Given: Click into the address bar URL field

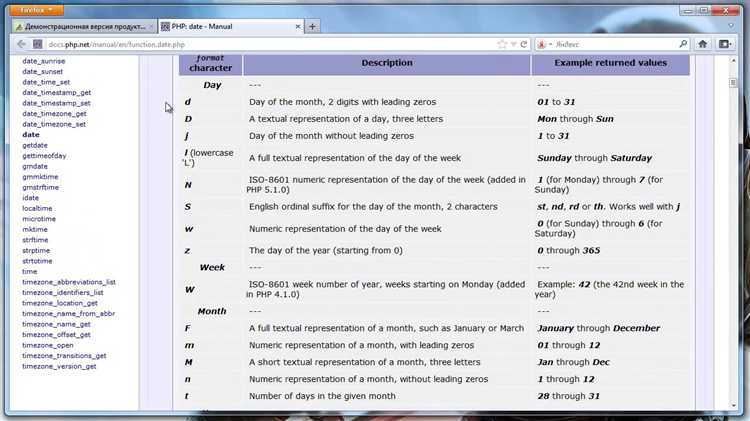Looking at the screenshot, I should coord(268,44).
